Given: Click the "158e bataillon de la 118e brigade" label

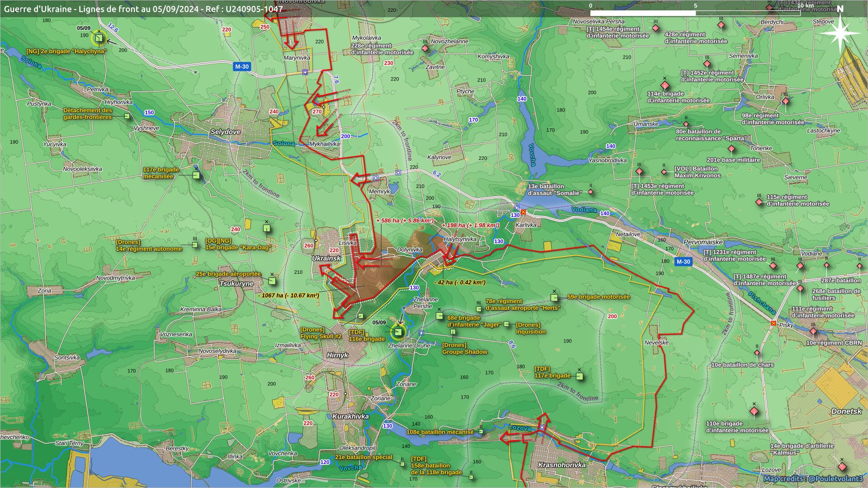Looking at the screenshot, I should 436,469.
